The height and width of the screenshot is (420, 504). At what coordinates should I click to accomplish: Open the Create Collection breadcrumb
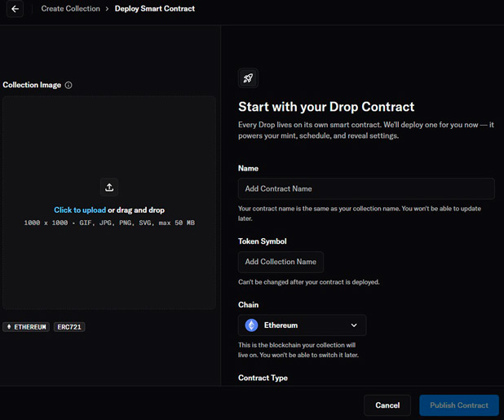tap(70, 9)
